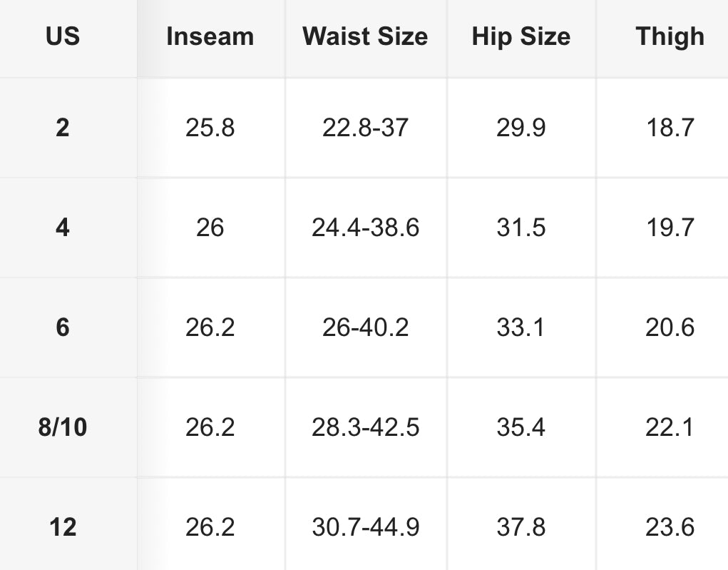Click the US size 12 row label
This screenshot has height=570, width=728.
(63, 527)
